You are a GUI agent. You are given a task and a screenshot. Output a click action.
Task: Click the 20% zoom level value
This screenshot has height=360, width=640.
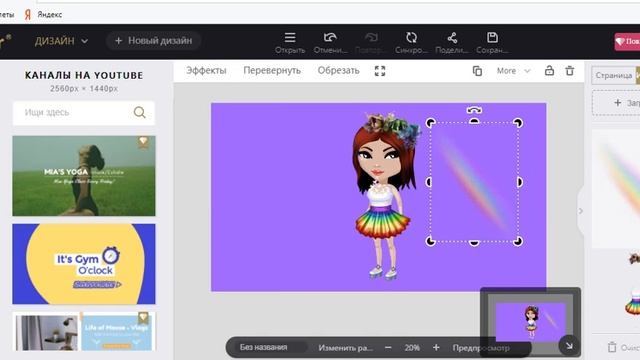pyautogui.click(x=412, y=348)
